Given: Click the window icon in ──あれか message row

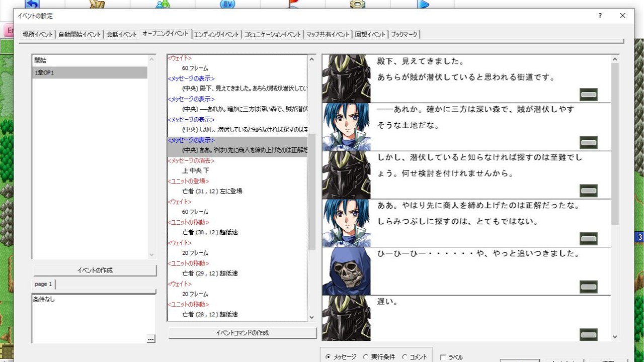Looking at the screenshot, I should pos(589,142).
